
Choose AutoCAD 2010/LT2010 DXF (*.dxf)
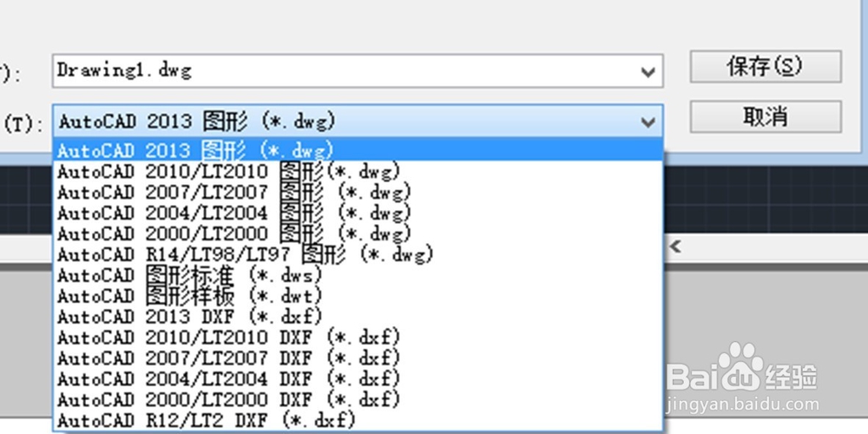(358, 338)
